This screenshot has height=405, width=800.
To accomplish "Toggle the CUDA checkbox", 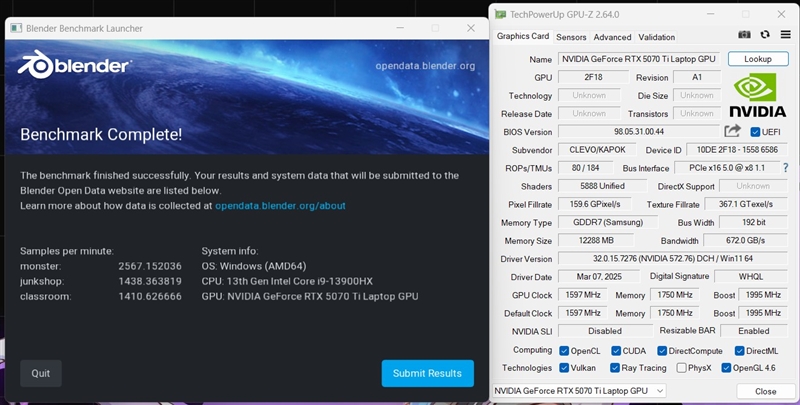I will tap(616, 350).
